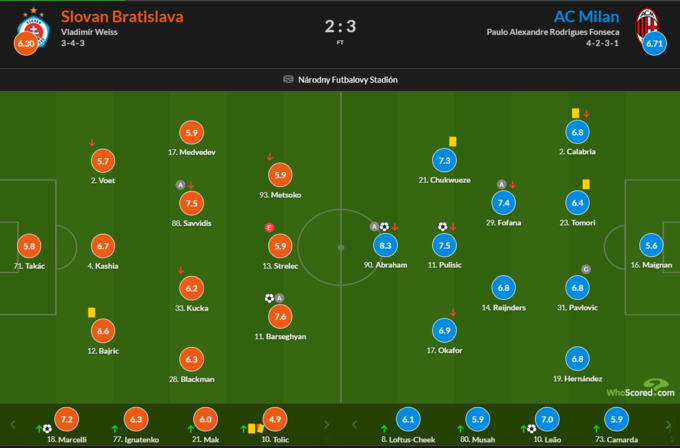
Task: Click the red E badge above Strelec
Action: click(x=269, y=228)
